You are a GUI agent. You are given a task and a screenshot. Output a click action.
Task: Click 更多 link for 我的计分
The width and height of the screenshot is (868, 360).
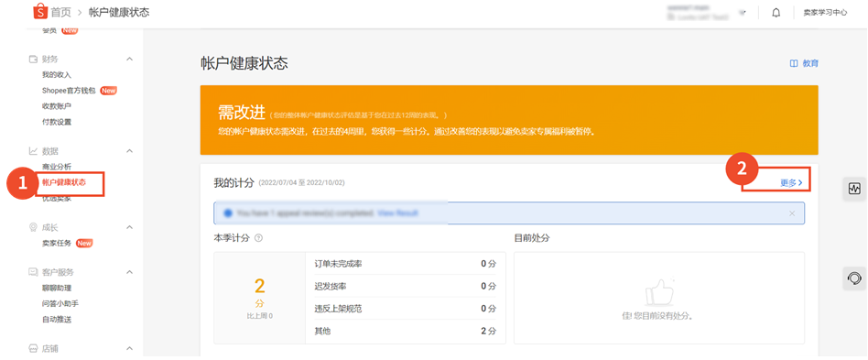pos(791,183)
